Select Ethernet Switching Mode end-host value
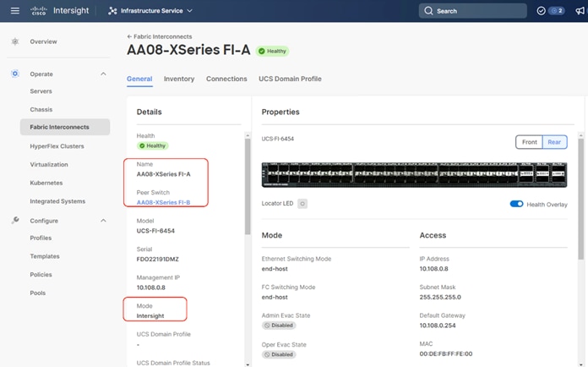The width and height of the screenshot is (588, 367). pos(275,269)
